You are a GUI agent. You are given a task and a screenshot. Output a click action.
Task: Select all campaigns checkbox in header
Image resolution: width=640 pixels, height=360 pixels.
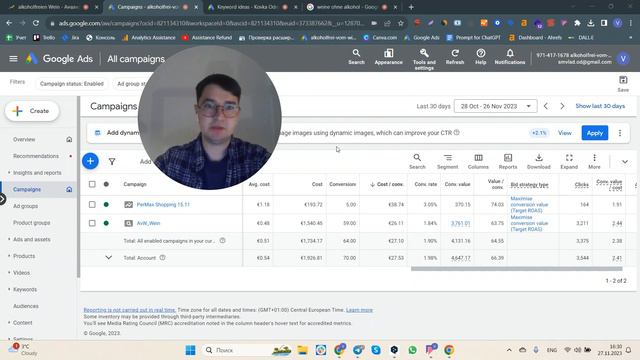point(92,184)
